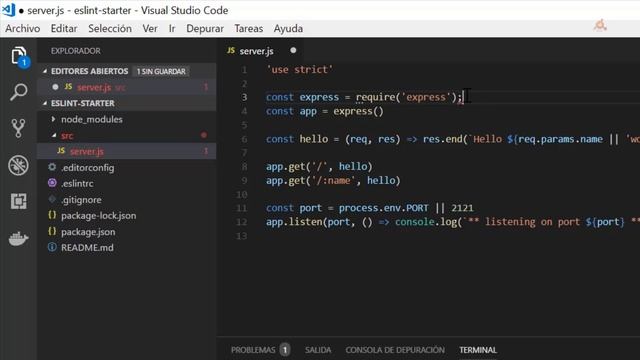Open the Search view icon
The width and height of the screenshot is (640, 360).
point(19,92)
